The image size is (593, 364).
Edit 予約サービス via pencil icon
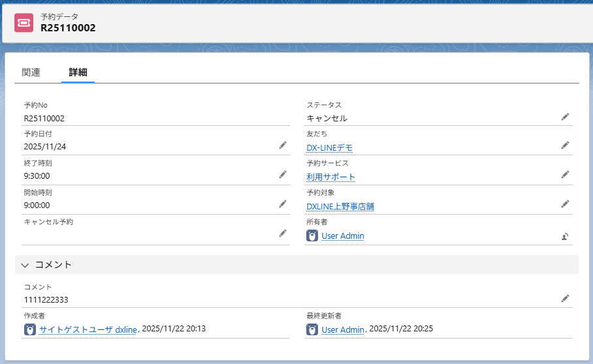(565, 175)
